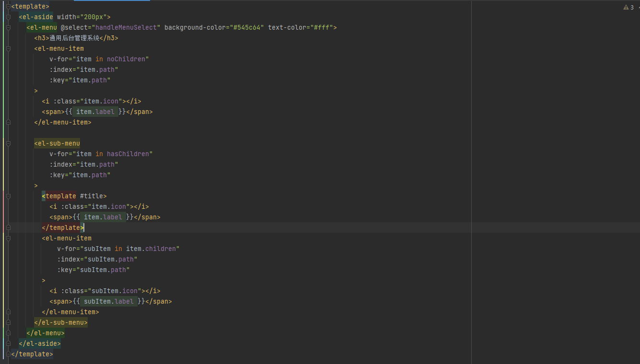Click fold marker beside closing el-aside tag
The width and height of the screenshot is (640, 364).
point(8,344)
